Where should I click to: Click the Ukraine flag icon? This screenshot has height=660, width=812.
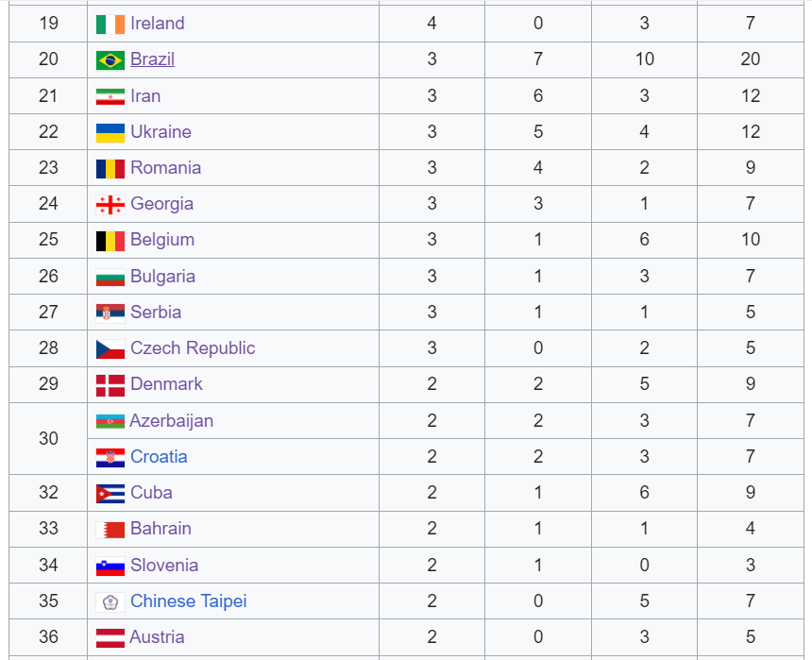110,132
